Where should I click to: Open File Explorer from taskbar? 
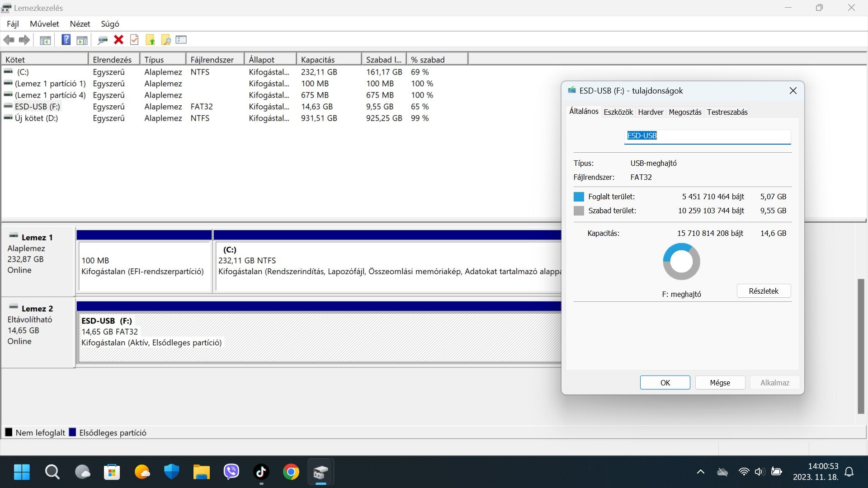[x=201, y=472]
